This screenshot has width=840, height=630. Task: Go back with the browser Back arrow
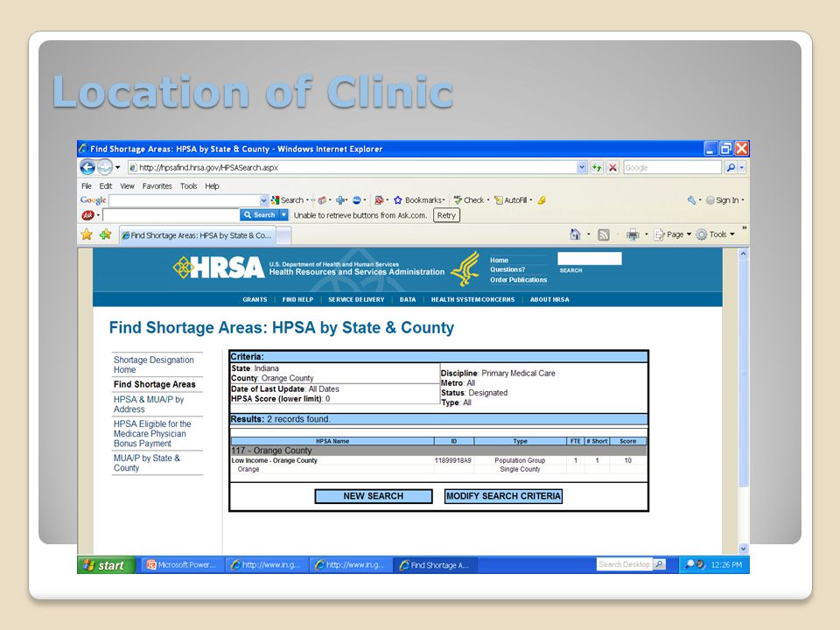(87, 168)
